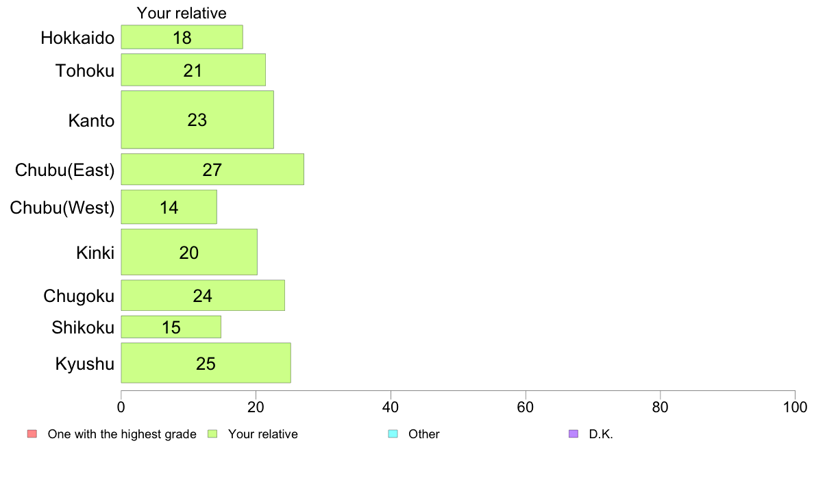Select the Hokkaido bar showing 18
Viewport: 814px width, 504px height.
point(182,37)
